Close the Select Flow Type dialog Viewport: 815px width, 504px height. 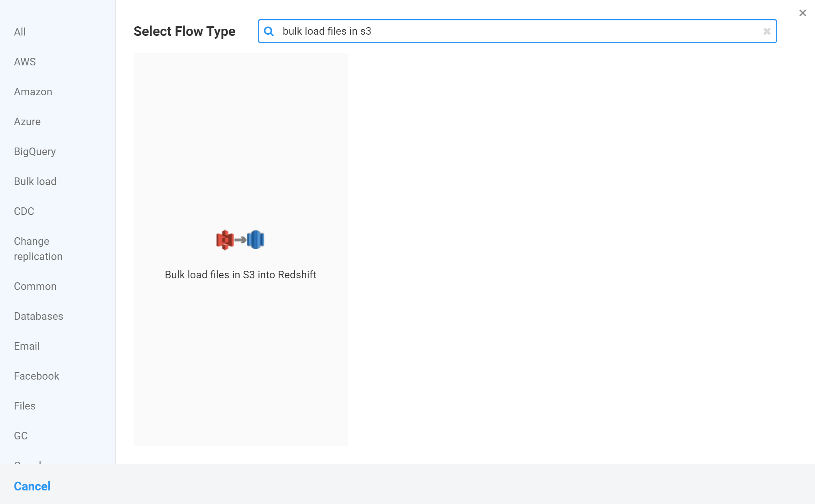[803, 13]
